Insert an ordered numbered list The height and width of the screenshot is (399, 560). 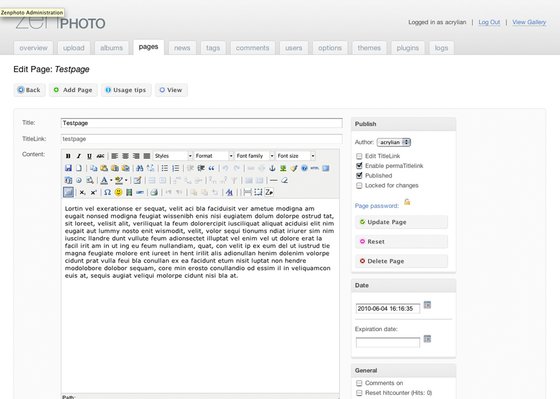[176, 168]
